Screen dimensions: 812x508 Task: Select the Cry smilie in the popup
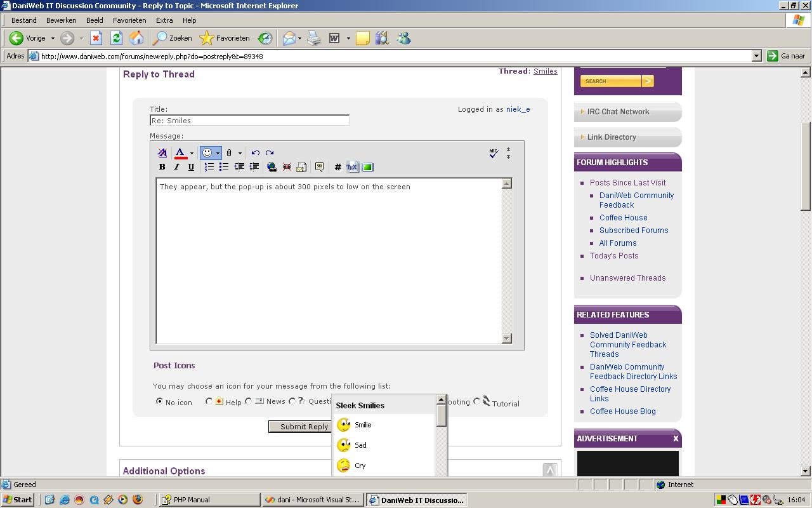tap(344, 465)
